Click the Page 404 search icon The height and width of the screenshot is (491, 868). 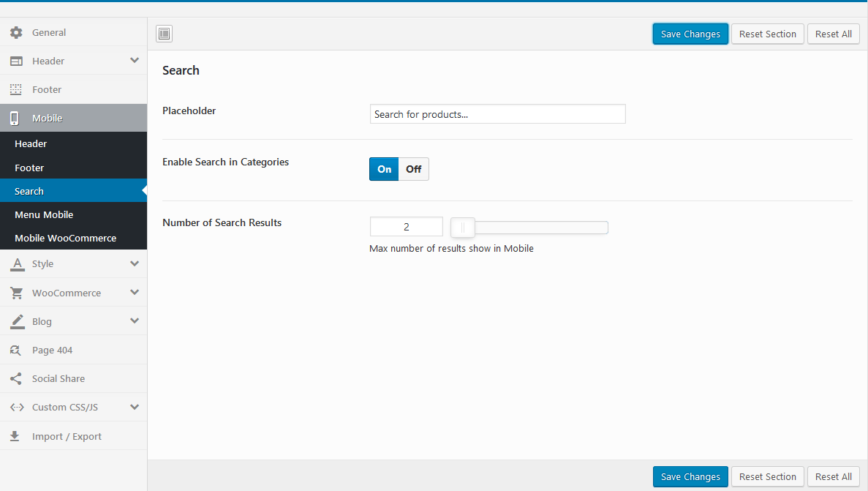tap(15, 351)
